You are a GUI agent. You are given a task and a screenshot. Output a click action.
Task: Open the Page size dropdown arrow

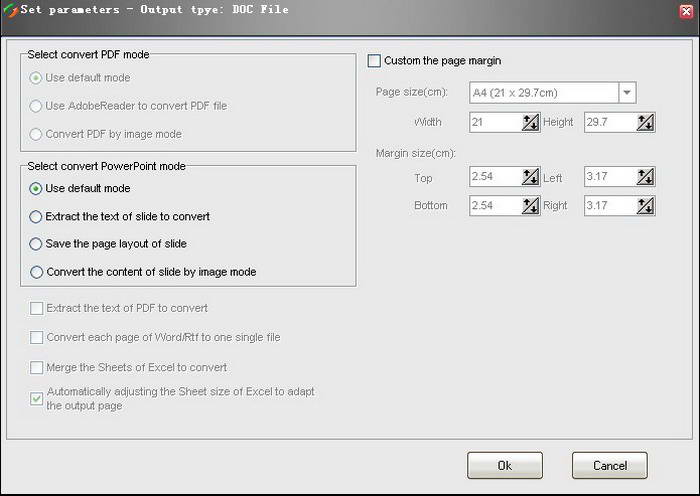[x=627, y=93]
